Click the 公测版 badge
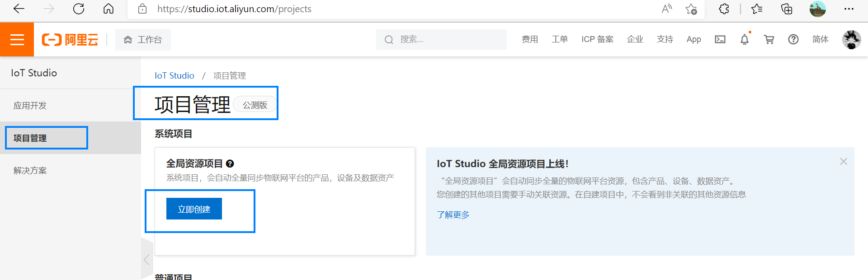 tap(255, 105)
